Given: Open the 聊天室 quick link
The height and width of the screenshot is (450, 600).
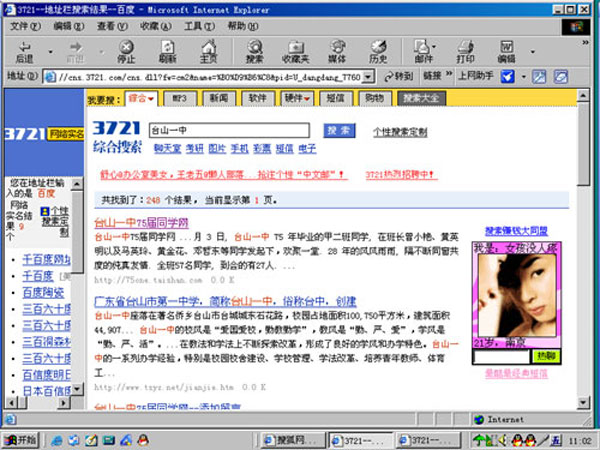Looking at the screenshot, I should coord(167,149).
